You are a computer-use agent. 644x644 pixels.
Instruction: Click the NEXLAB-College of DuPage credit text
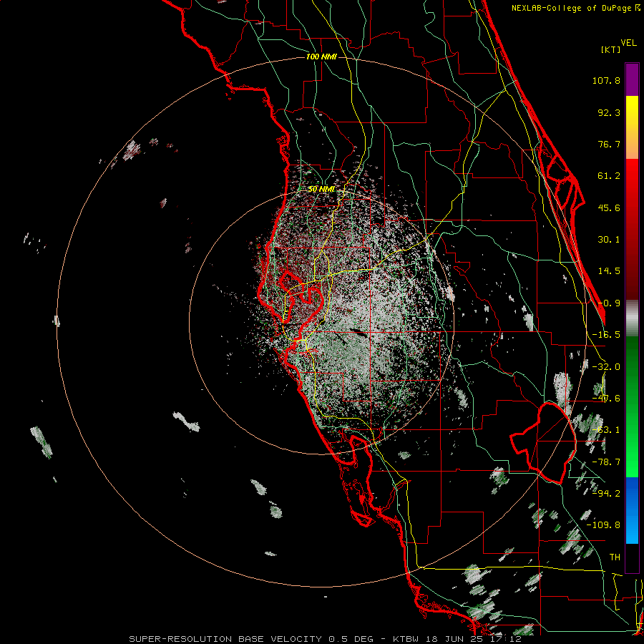tap(575, 8)
